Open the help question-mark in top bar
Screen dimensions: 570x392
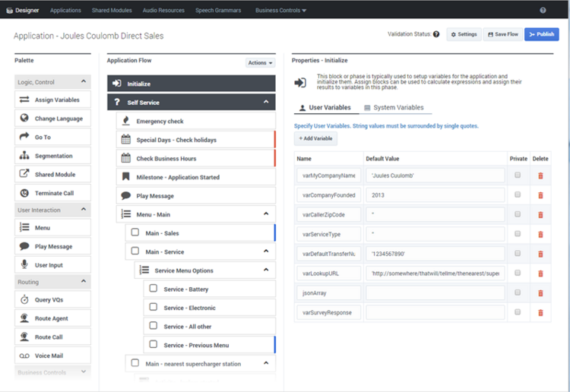(x=543, y=10)
